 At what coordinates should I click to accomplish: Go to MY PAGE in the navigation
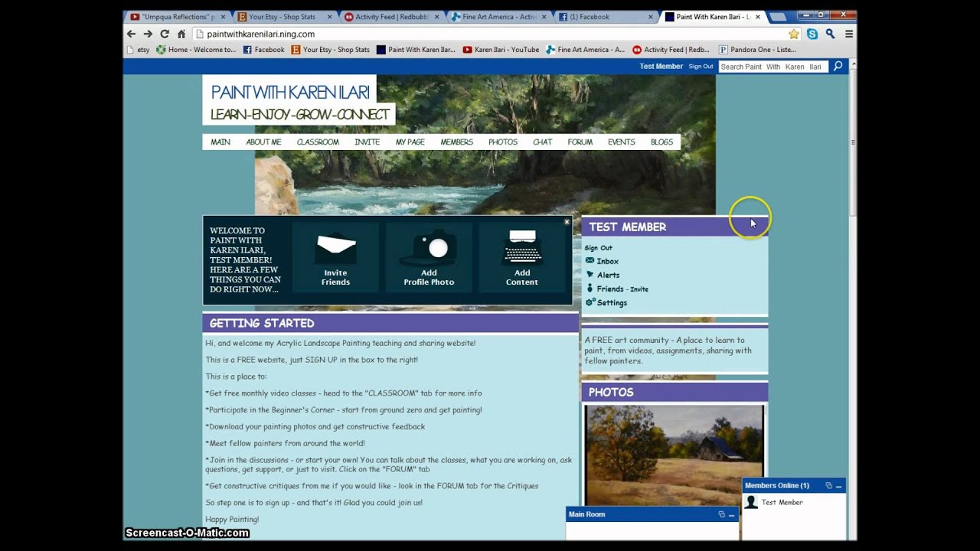410,142
